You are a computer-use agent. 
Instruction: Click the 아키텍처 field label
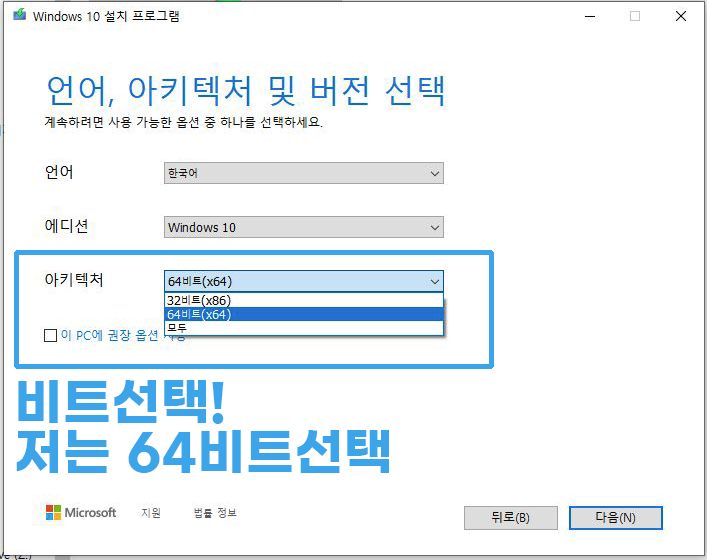pos(74,280)
